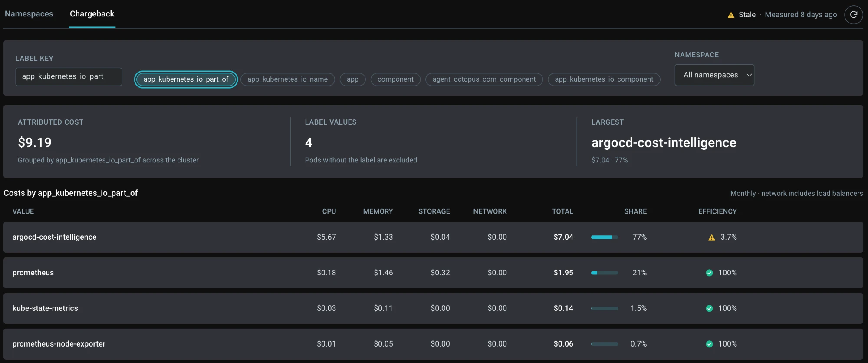Click the Stale warning triangle icon
This screenshot has width=868, height=363.
click(x=731, y=15)
